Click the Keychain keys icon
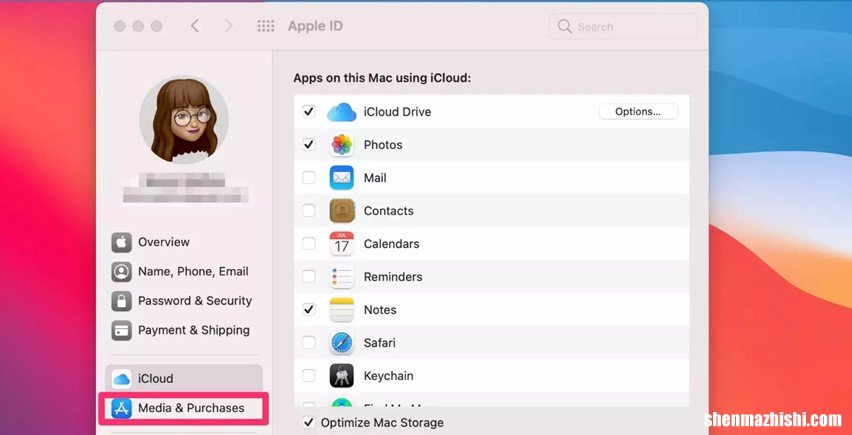The image size is (852, 435). point(342,376)
